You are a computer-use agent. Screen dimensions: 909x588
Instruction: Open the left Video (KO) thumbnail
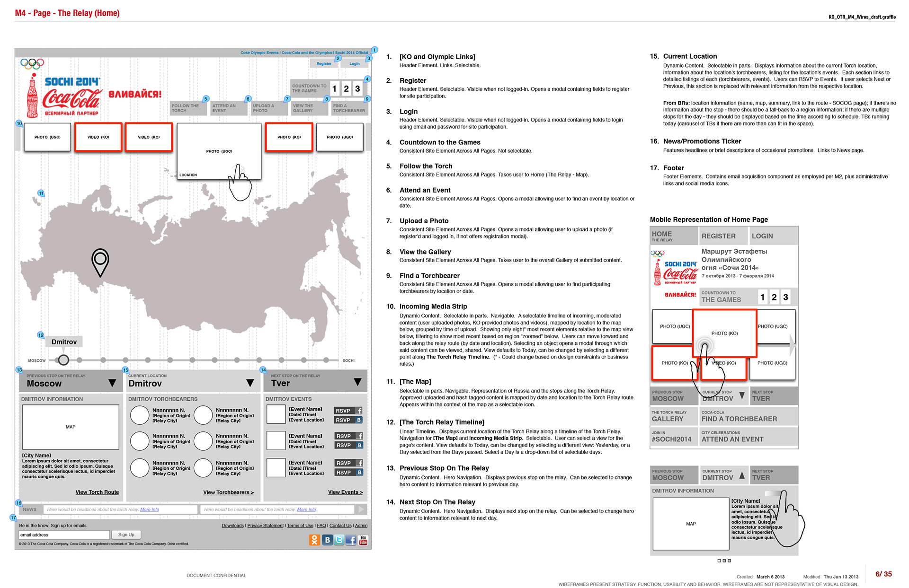click(x=98, y=137)
